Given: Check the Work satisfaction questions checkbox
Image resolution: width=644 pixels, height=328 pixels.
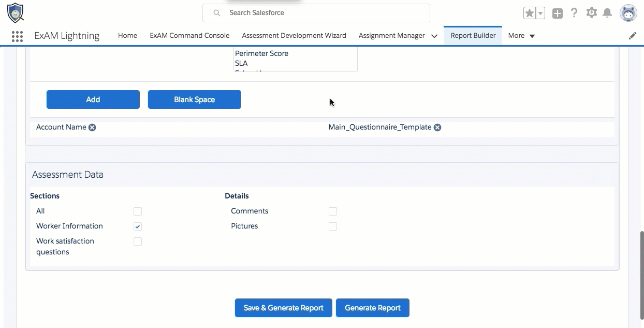Looking at the screenshot, I should 138,241.
